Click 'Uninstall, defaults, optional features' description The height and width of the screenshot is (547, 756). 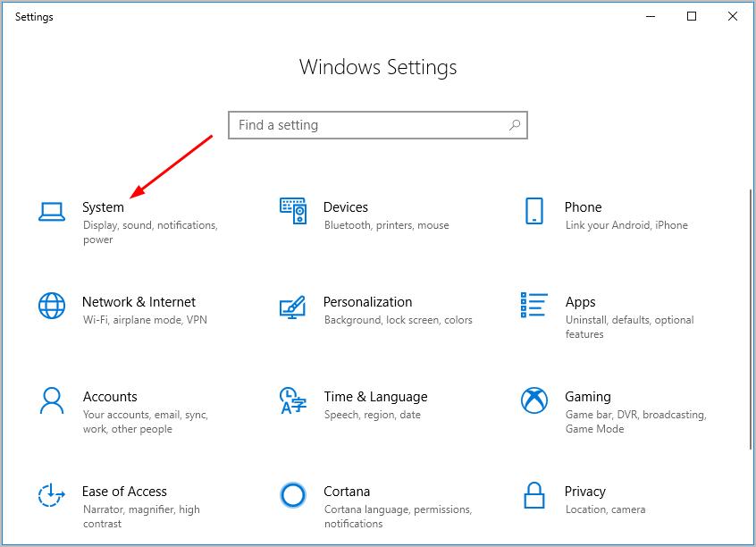pyautogui.click(x=630, y=326)
